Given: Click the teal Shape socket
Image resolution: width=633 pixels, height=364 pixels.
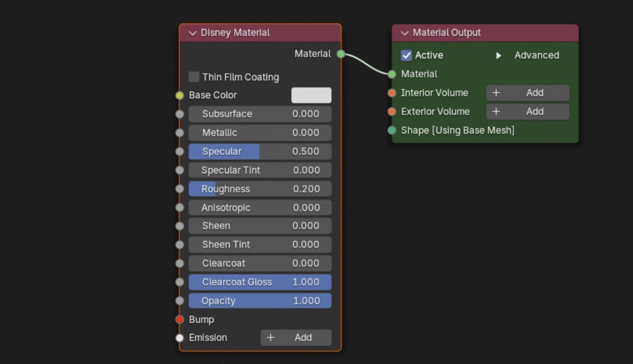Looking at the screenshot, I should [x=392, y=131].
